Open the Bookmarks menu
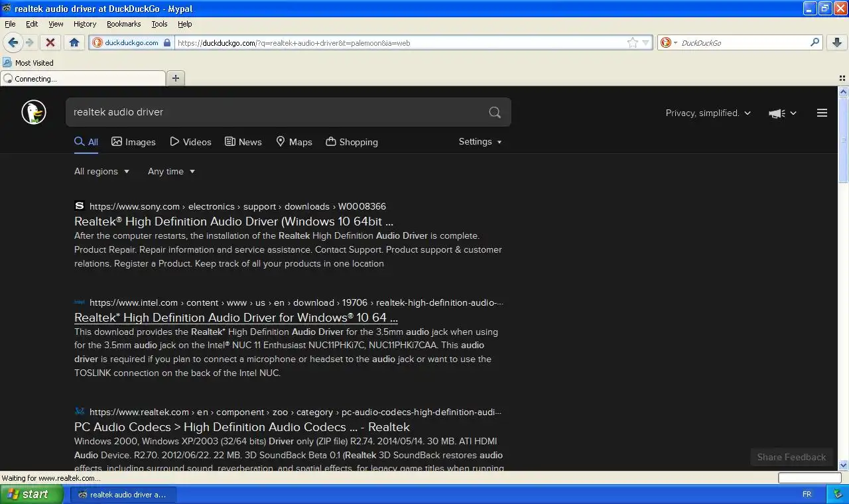Viewport: 849px width, 504px height. [123, 24]
